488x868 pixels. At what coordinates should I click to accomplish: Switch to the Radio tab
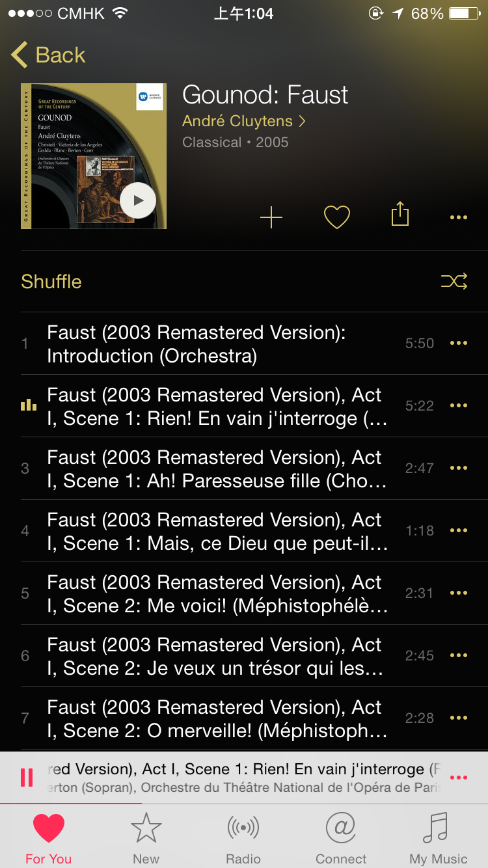(243, 839)
